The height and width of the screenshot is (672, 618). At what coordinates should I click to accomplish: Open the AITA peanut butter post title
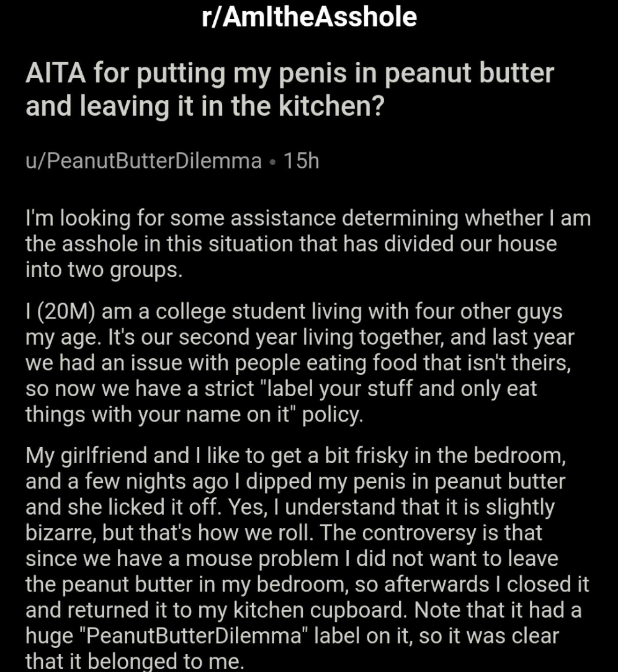pyautogui.click(x=289, y=90)
